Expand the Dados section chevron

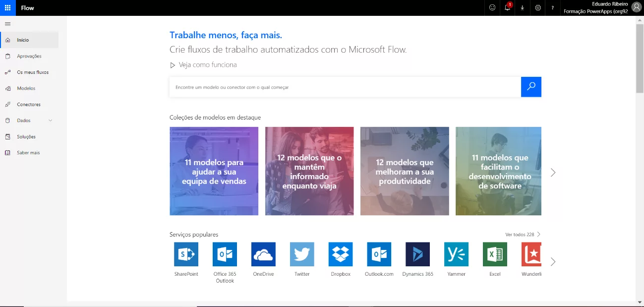coord(51,121)
